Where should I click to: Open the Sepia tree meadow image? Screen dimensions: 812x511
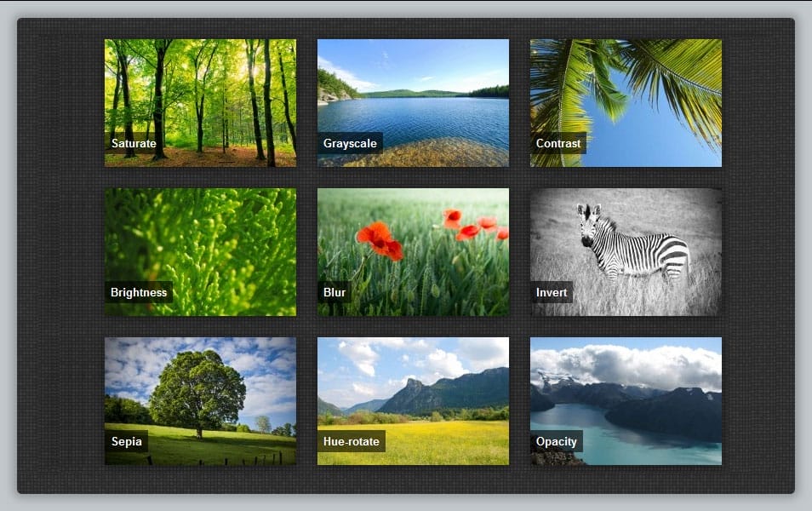tap(199, 392)
